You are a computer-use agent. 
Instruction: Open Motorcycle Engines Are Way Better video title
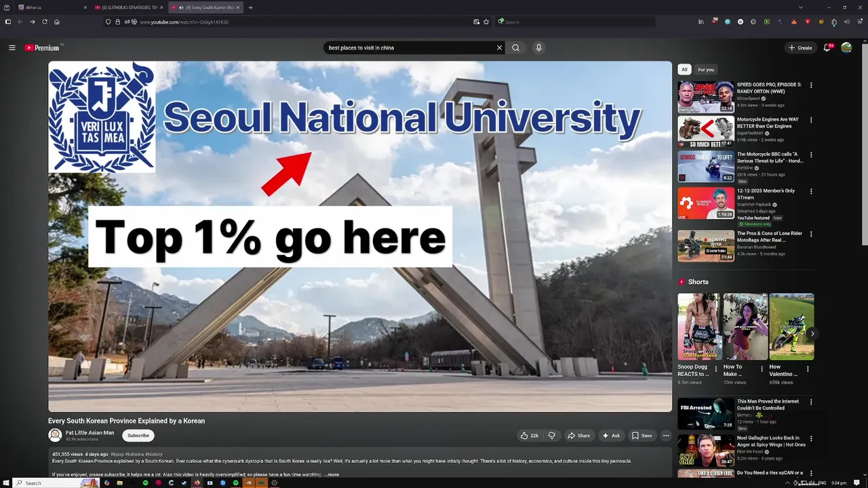pyautogui.click(x=768, y=123)
